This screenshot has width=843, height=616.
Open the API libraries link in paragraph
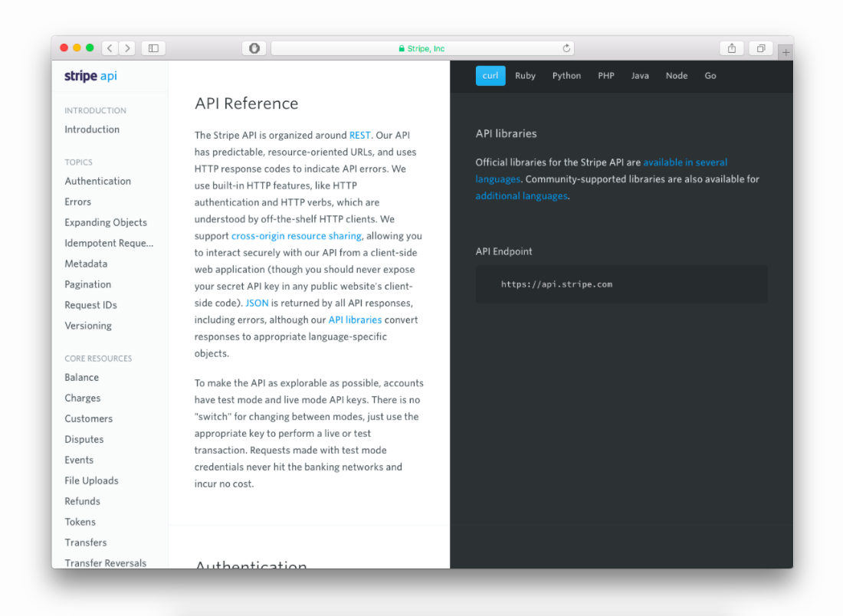coord(355,319)
